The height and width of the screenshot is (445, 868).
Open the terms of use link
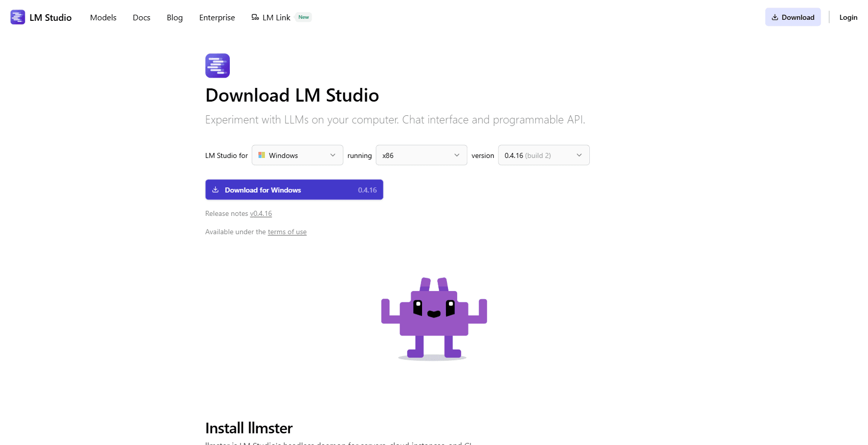tap(287, 232)
